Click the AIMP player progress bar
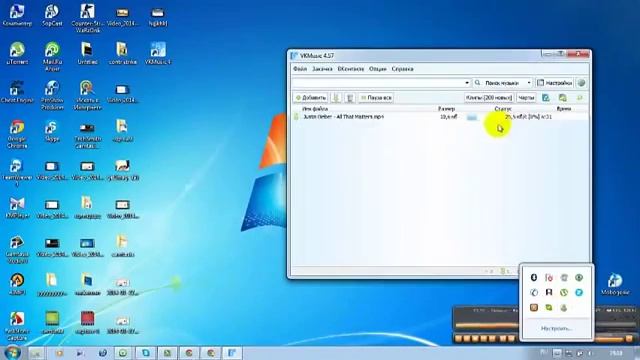Screen dimensions: 640x360 pos(487,326)
